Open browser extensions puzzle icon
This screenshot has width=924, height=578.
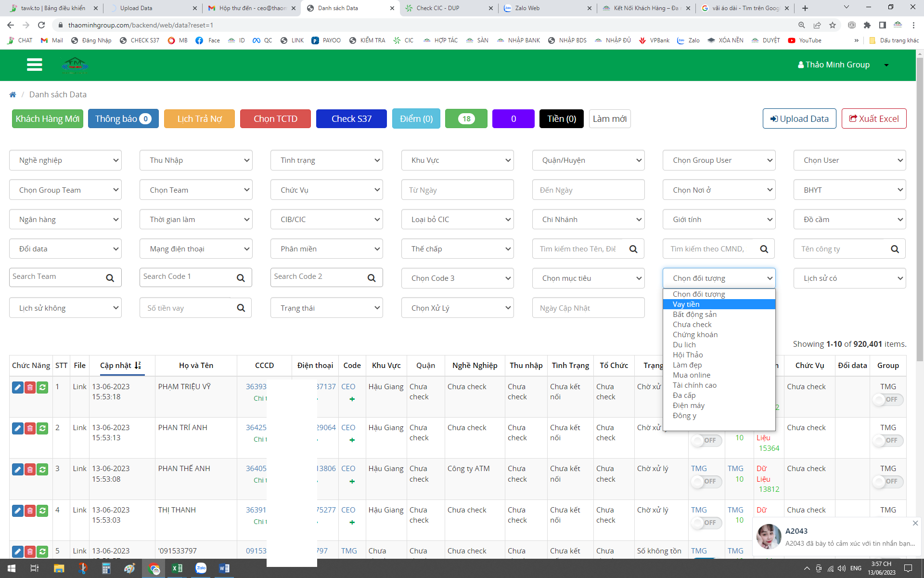click(x=867, y=25)
